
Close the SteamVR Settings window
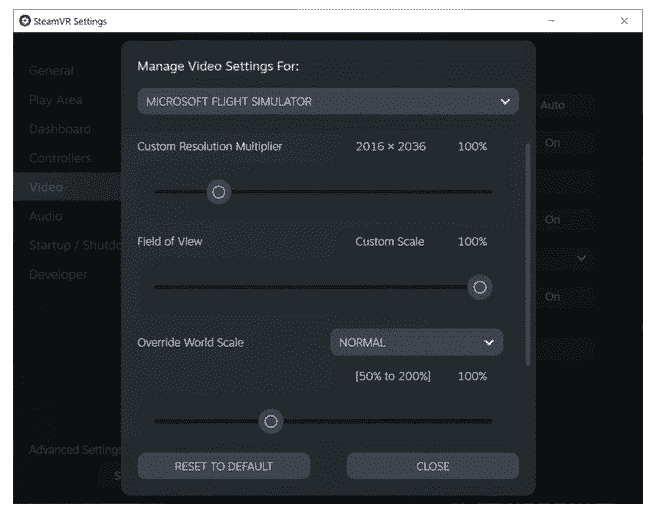pos(624,21)
